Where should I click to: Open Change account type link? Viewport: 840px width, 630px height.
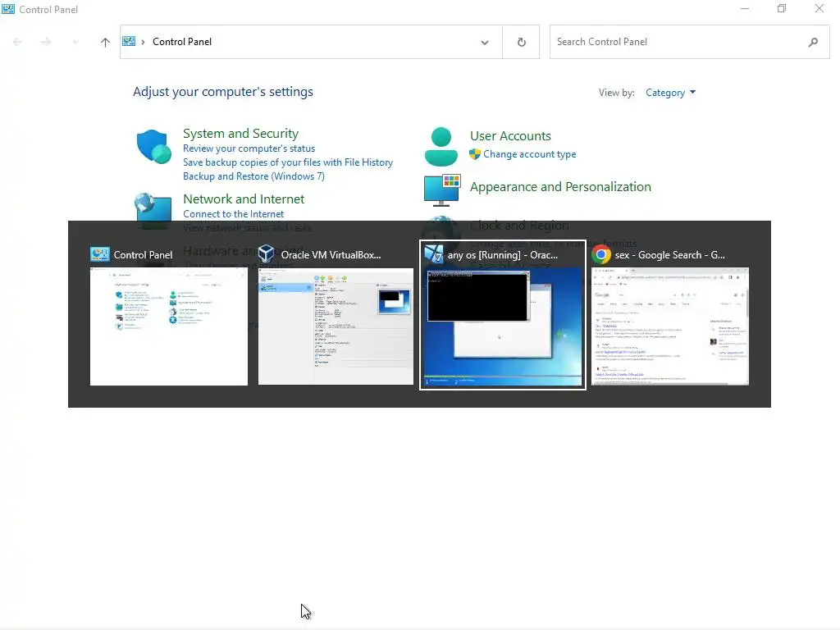529,154
